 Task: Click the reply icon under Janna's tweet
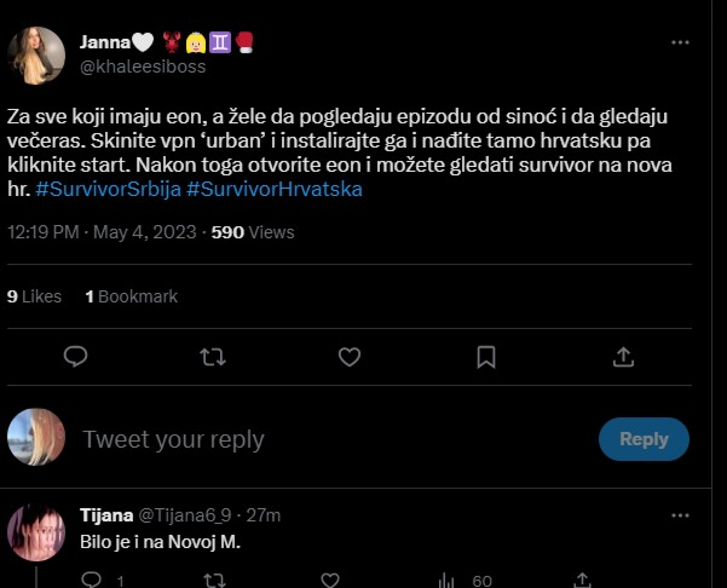point(75,356)
